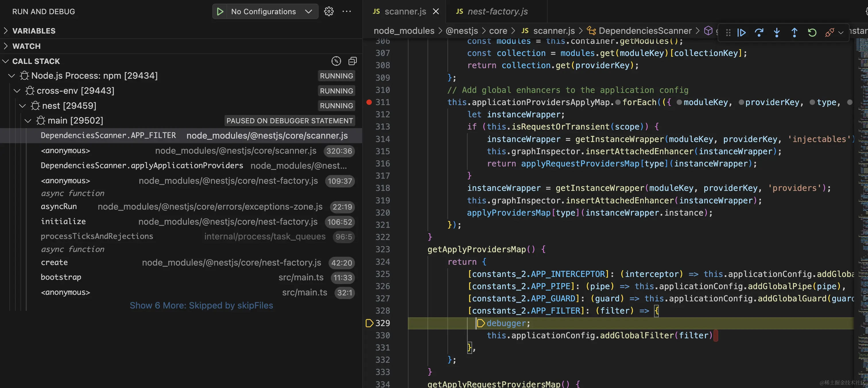Open launch.json via the gear icon

[x=329, y=11]
